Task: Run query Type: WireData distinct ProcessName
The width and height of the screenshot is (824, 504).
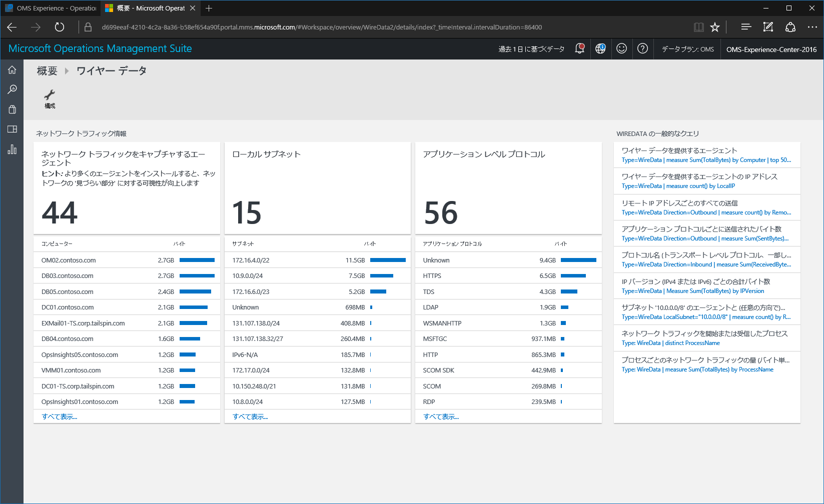Action: [x=707, y=338]
